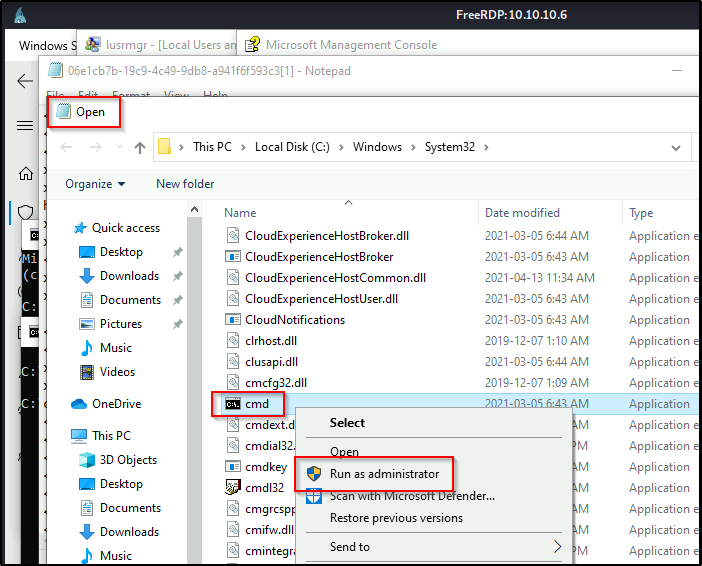
Task: Click the cmd application icon
Action: (x=232, y=404)
